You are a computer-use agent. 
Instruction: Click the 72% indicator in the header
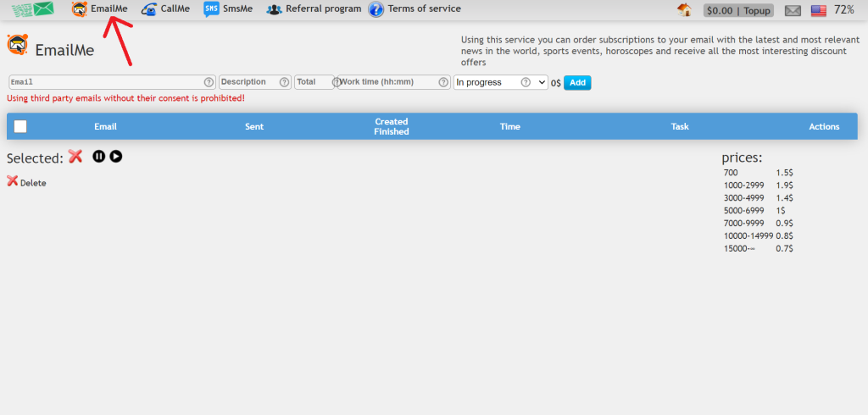pos(844,9)
